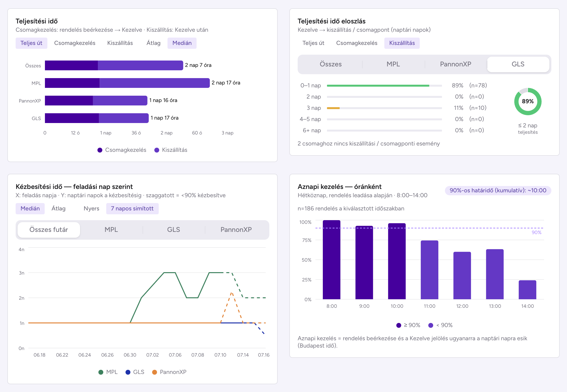Click the 89% donut chart
567x392 pixels.
[528, 102]
